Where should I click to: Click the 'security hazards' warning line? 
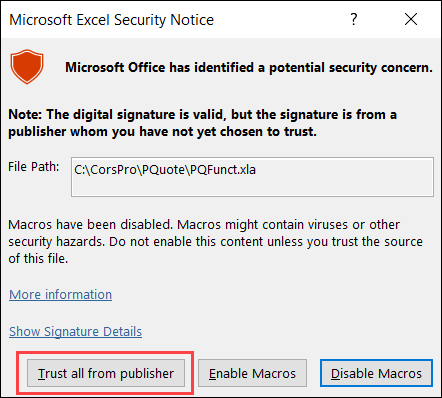pyautogui.click(x=215, y=242)
